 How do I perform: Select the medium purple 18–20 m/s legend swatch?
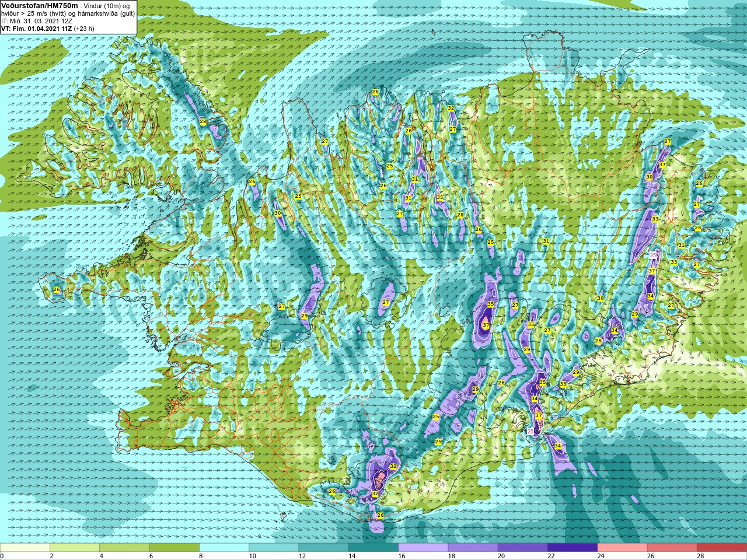[x=473, y=548]
